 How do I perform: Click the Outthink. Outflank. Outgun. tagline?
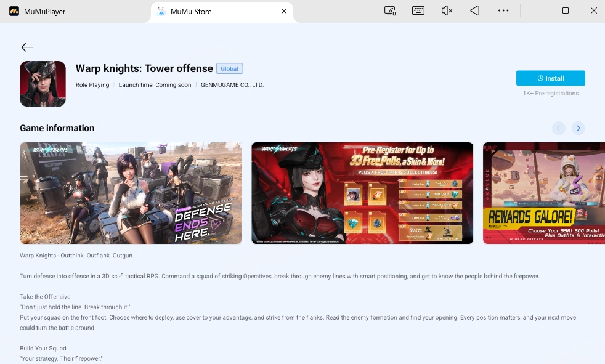[97, 256]
